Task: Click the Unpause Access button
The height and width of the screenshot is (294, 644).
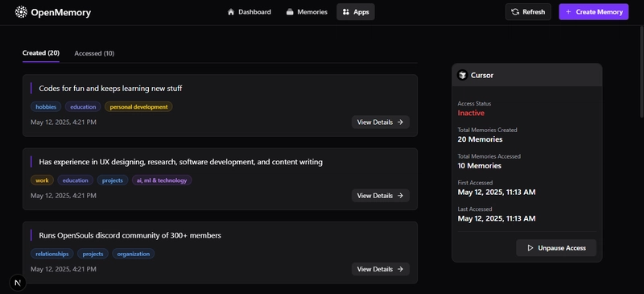Action: click(x=556, y=248)
